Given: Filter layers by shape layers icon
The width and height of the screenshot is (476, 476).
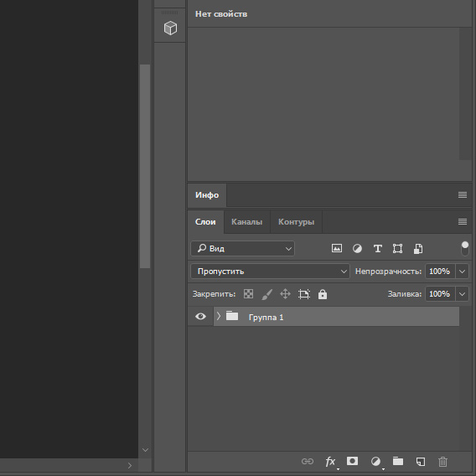Looking at the screenshot, I should click(x=397, y=249).
